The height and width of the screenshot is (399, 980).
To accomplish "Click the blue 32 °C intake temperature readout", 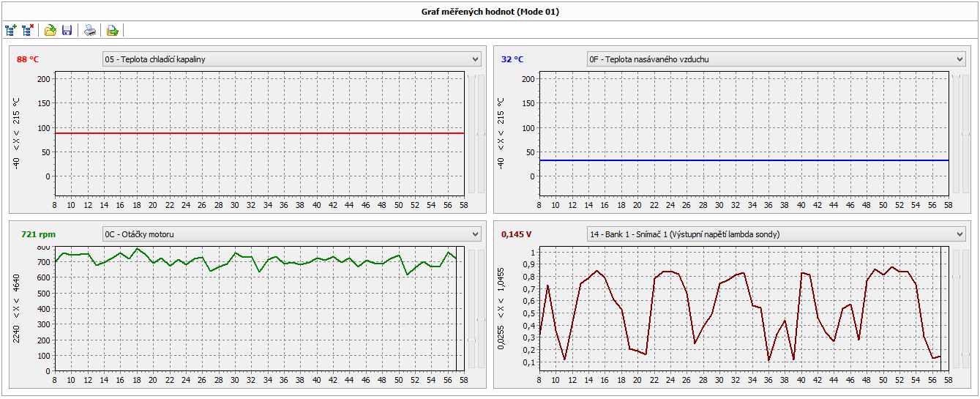I will click(512, 59).
